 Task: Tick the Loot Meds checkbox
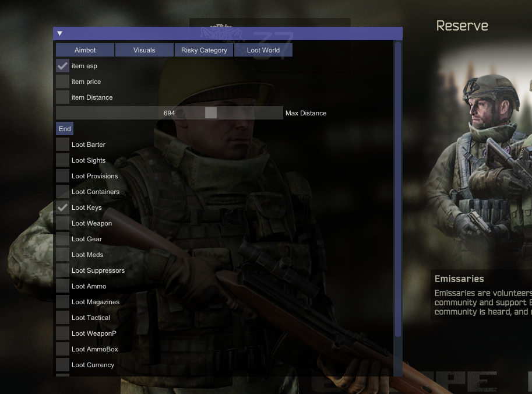62,255
